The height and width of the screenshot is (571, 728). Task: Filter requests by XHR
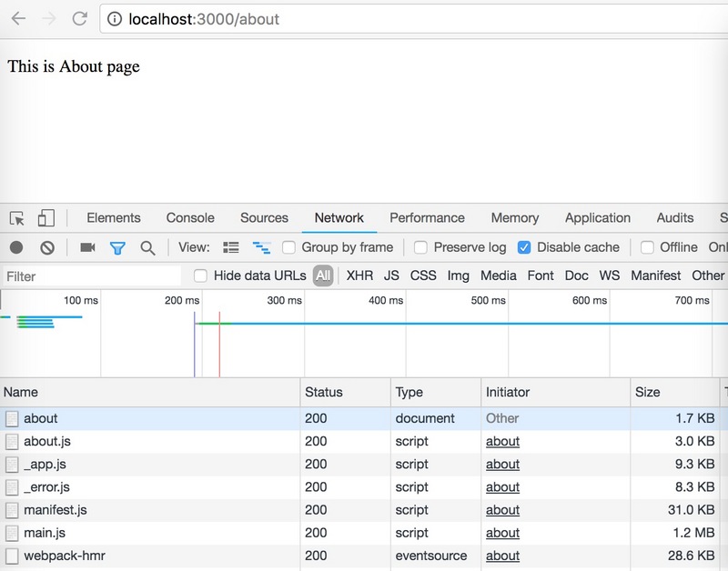359,275
